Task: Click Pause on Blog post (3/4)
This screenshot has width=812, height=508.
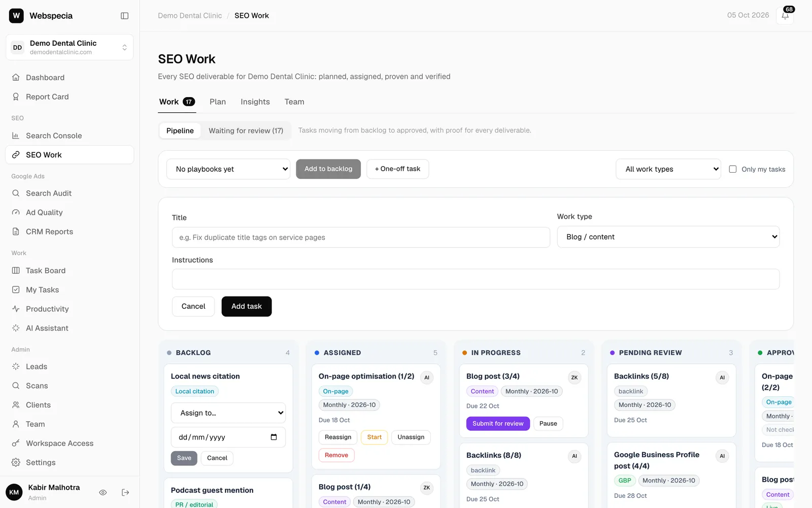Action: 548,424
